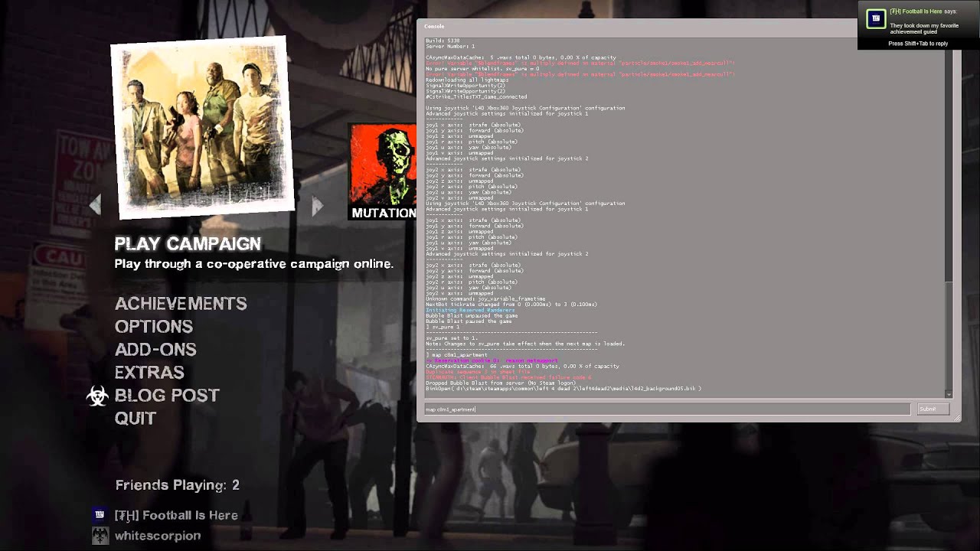This screenshot has width=980, height=551.
Task: Click the right arrow beside campaign photo
Action: pyautogui.click(x=317, y=205)
